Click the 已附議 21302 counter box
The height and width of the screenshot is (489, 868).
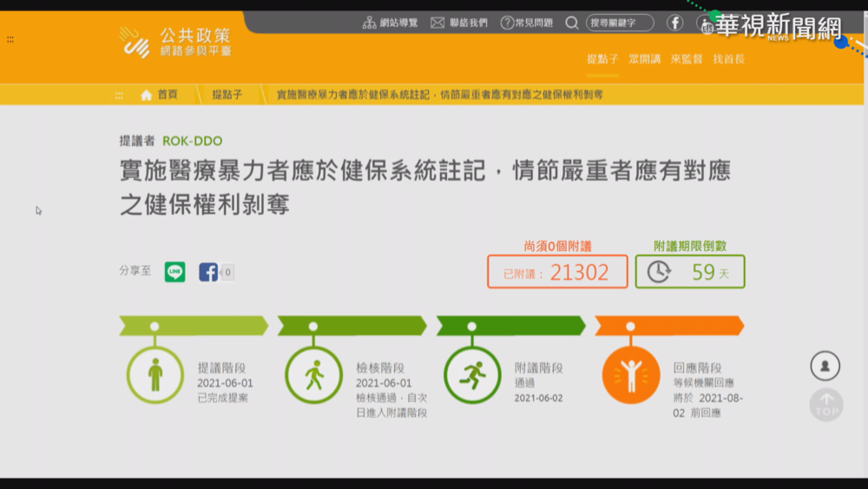(557, 271)
